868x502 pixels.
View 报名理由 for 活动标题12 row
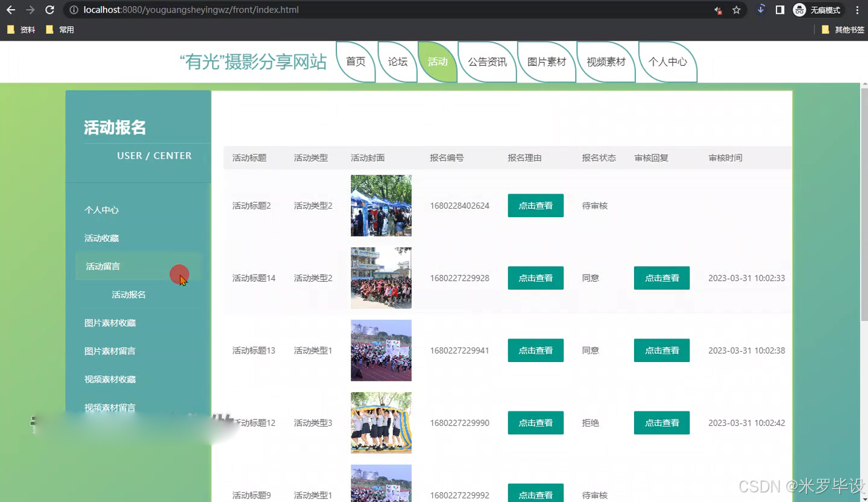536,423
